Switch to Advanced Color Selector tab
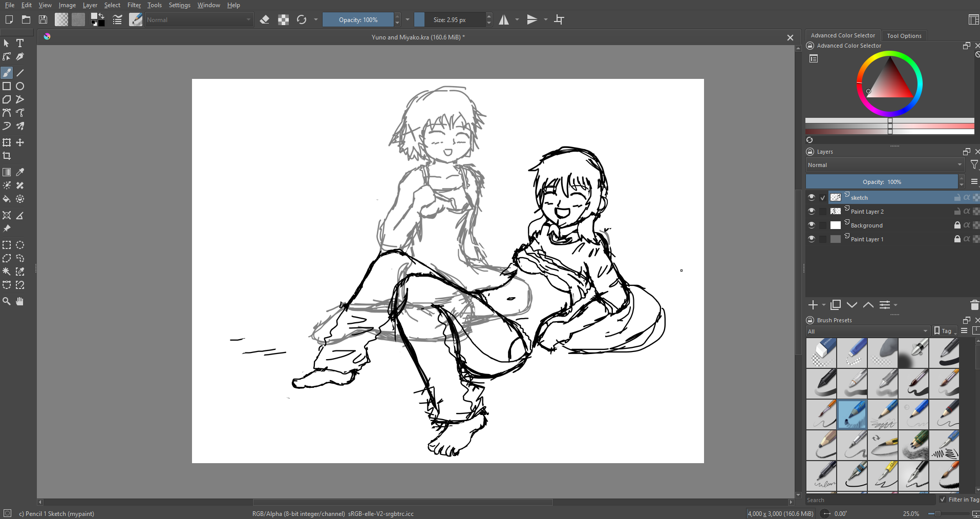Screen dimensions: 980x519 click(x=843, y=35)
